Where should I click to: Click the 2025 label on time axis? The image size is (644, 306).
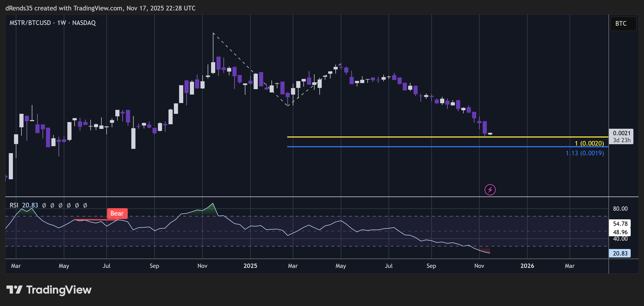pyautogui.click(x=250, y=266)
